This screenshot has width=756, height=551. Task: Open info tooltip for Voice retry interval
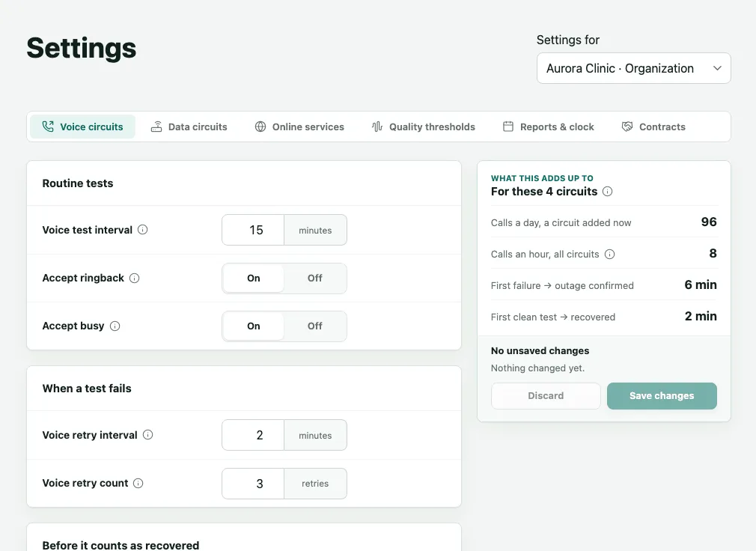click(x=148, y=435)
